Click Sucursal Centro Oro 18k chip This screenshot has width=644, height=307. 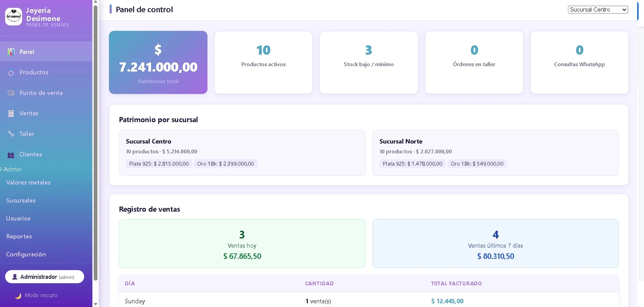tap(225, 164)
